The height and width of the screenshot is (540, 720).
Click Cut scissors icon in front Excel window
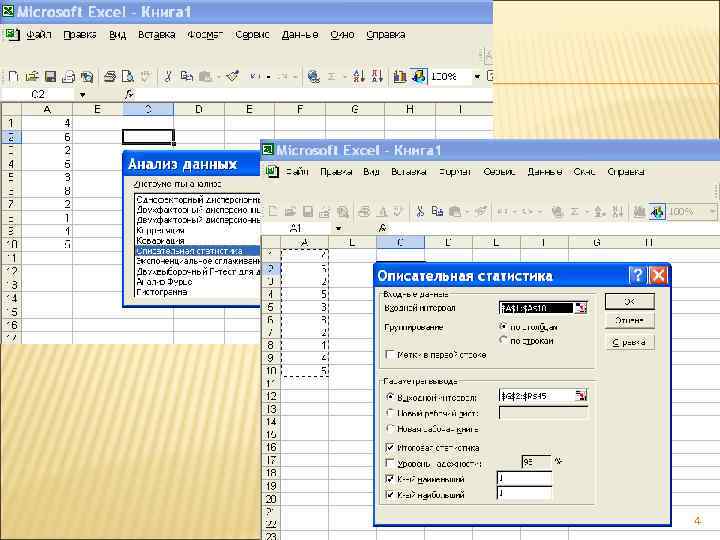coord(420,211)
